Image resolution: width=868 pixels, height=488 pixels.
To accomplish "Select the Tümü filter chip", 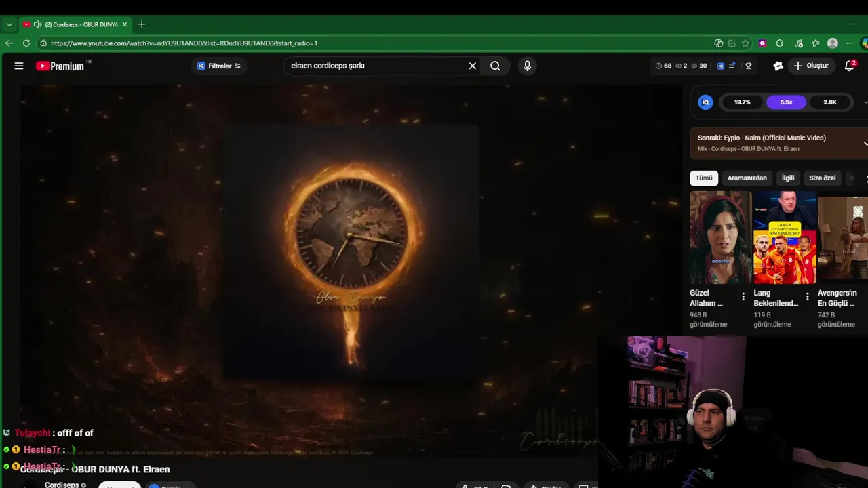I will coord(704,178).
